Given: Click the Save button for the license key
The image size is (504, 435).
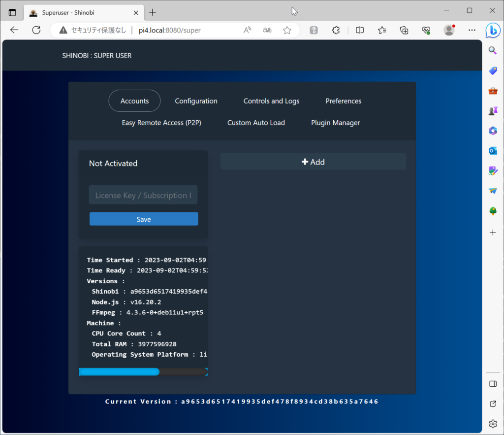Looking at the screenshot, I should tap(143, 219).
